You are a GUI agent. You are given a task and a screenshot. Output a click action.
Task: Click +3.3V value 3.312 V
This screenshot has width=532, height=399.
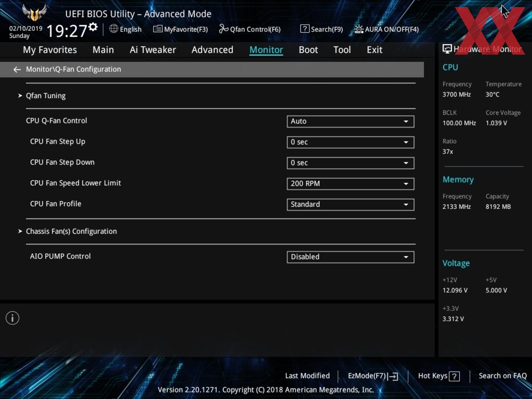coord(453,319)
